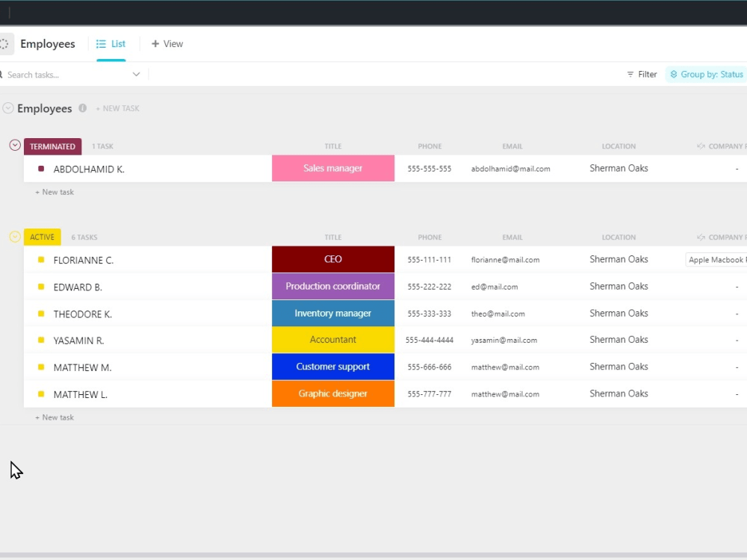
Task: Select the CEO title color label
Action: pyautogui.click(x=332, y=259)
